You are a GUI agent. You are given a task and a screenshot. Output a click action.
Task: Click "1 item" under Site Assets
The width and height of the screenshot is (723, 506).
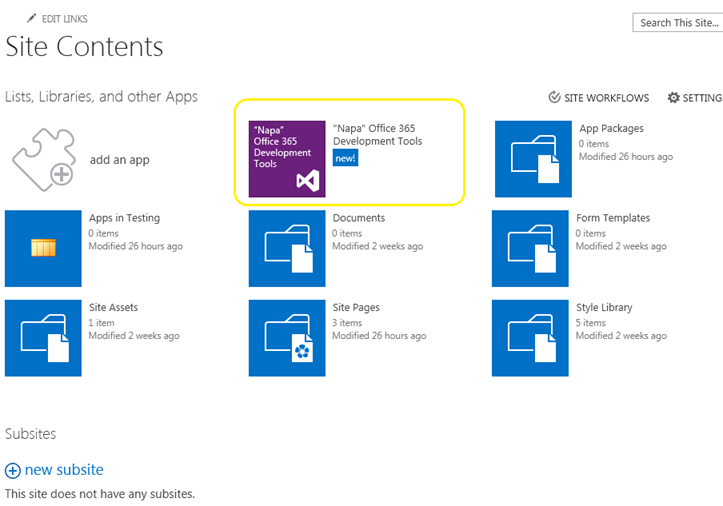point(101,323)
